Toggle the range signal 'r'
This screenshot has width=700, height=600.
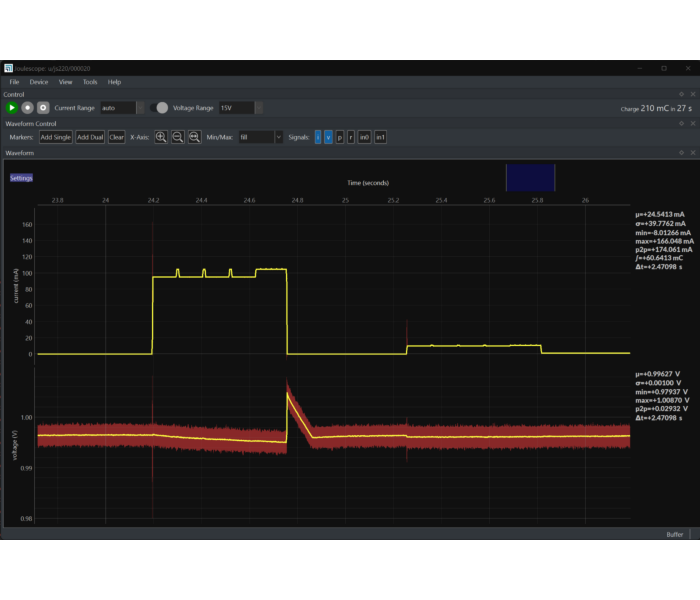click(351, 137)
